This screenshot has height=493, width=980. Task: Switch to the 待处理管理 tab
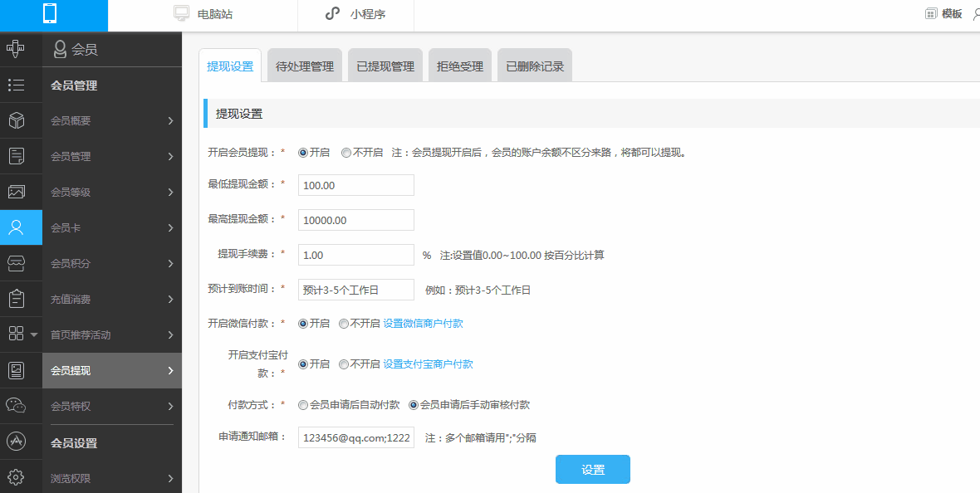point(305,66)
